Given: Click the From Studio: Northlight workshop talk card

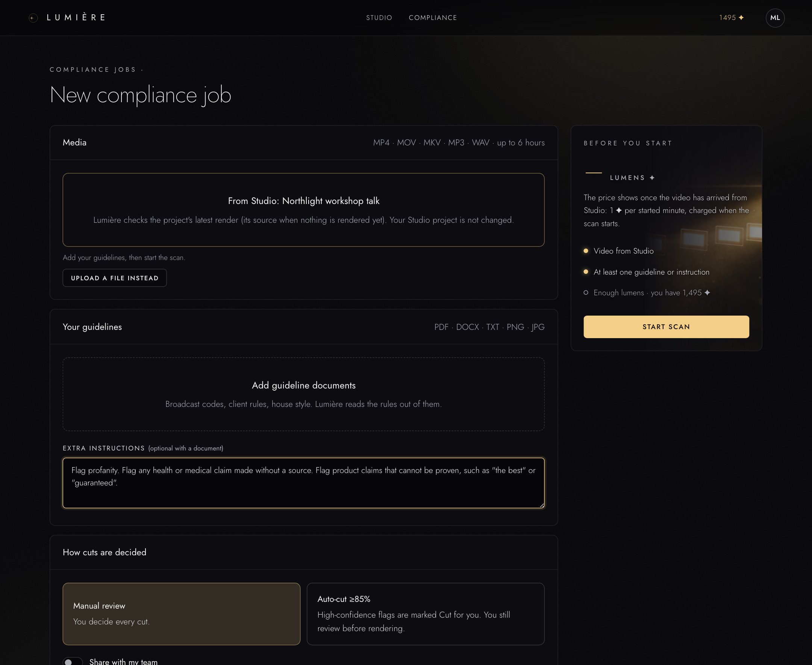Looking at the screenshot, I should 303,210.
